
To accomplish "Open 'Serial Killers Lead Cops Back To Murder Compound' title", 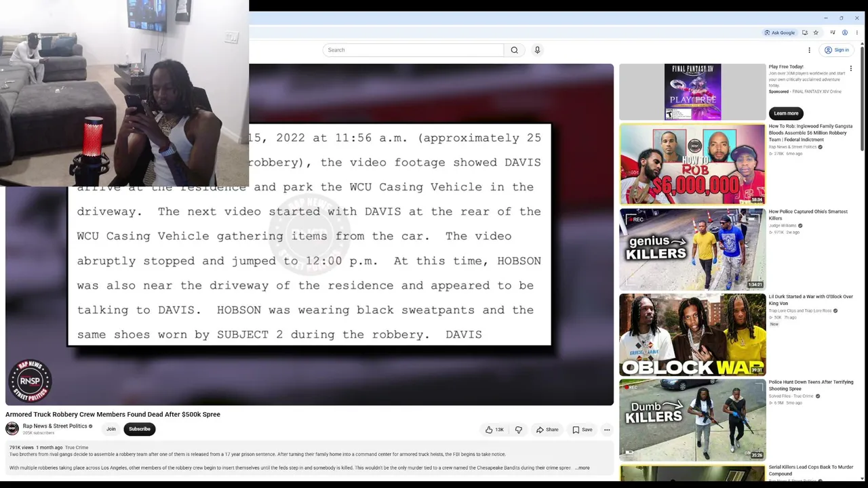I will [811, 470].
